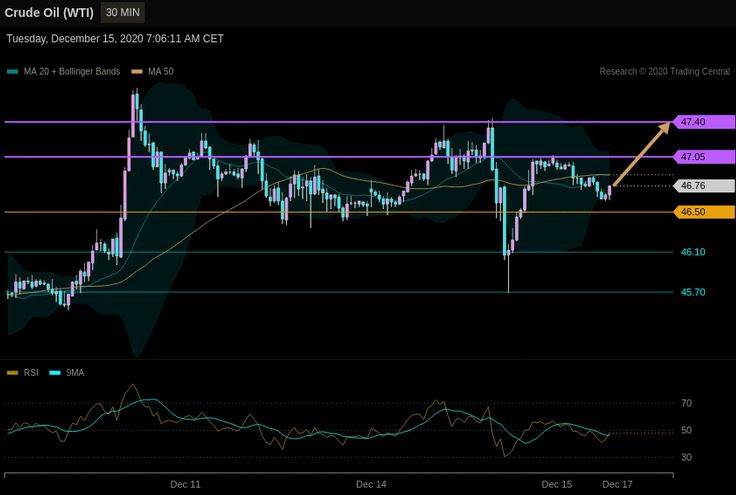Screen dimensions: 736x495
Task: Click the Dec 14 date axis label
Action: (371, 484)
